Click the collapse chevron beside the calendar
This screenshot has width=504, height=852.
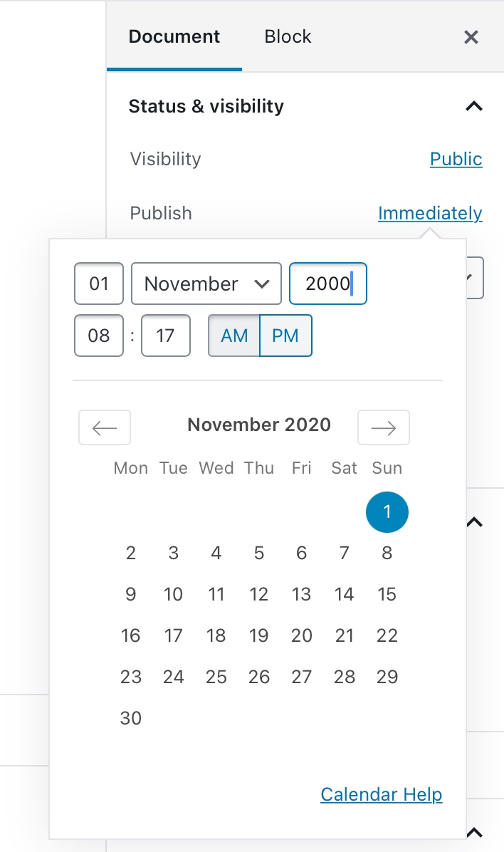474,522
